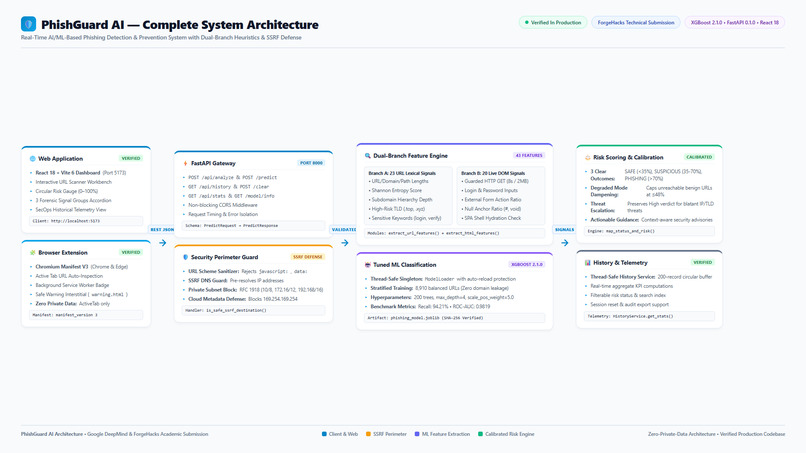Click 'Circular Risk Gauge (0–100%)' bullet
Image resolution: width=806 pixels, height=453 pixels.
(x=67, y=191)
